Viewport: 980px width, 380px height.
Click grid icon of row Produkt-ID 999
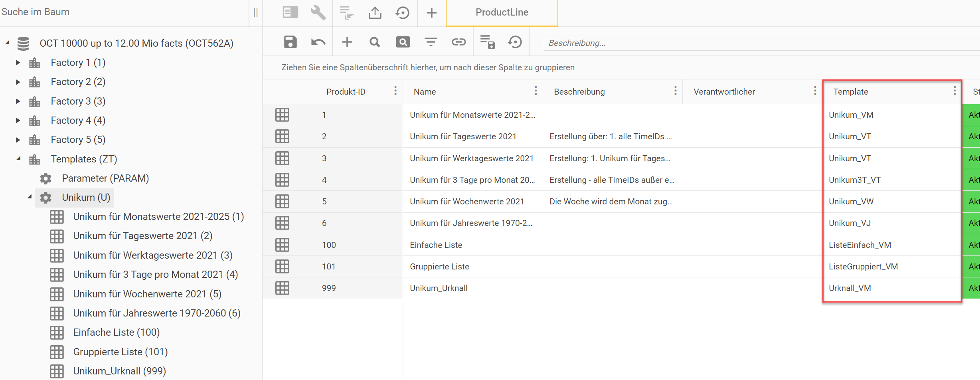coord(282,288)
